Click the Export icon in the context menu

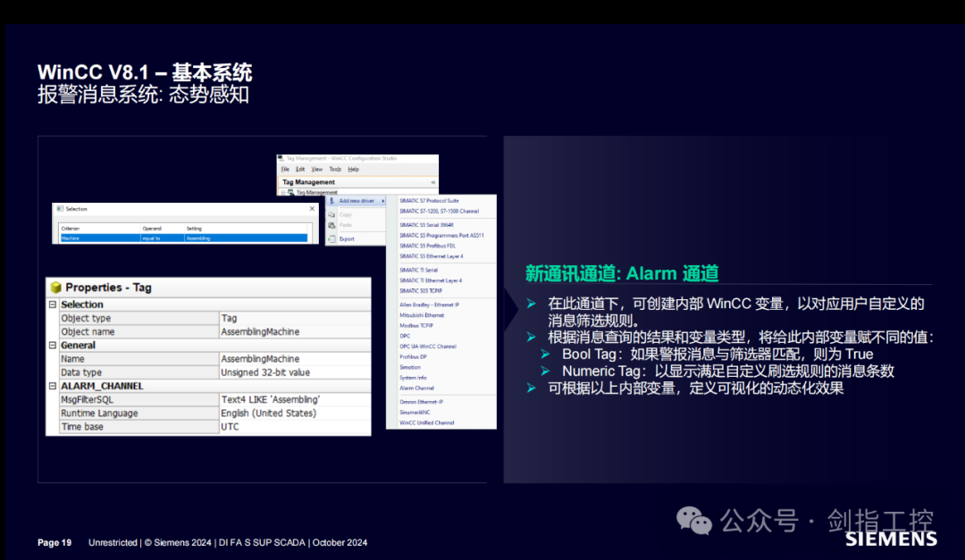(331, 239)
